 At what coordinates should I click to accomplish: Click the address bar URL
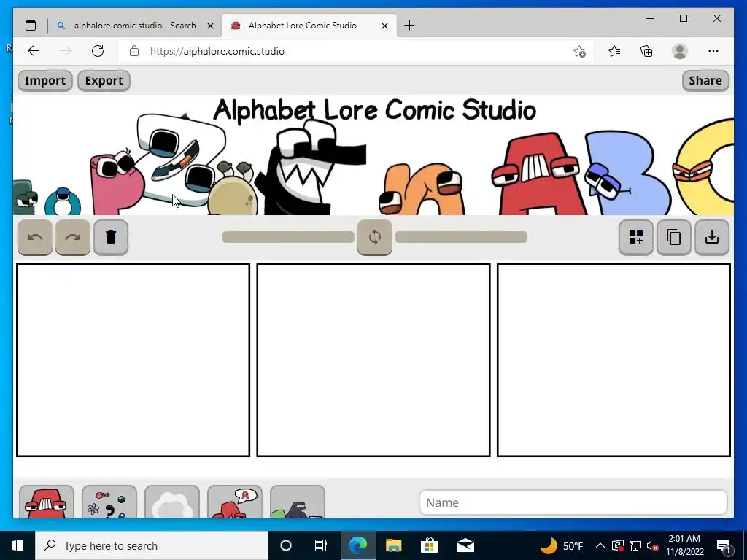pyautogui.click(x=217, y=52)
